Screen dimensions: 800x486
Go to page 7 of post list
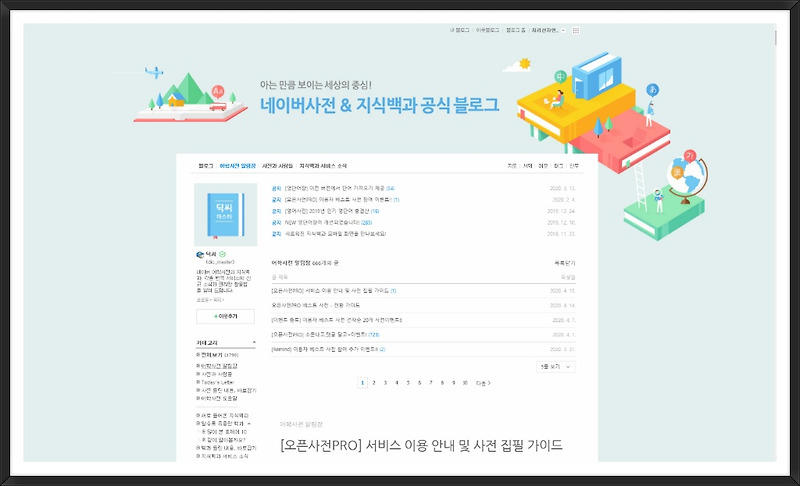click(x=431, y=383)
